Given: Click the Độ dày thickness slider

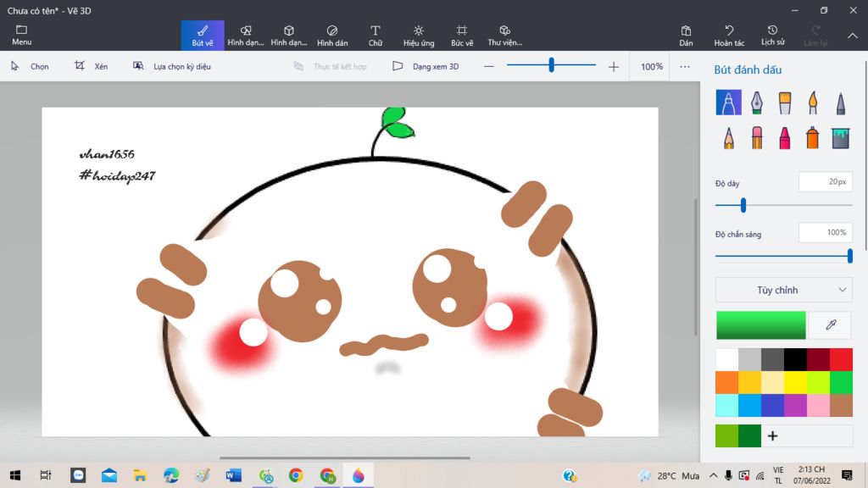Looking at the screenshot, I should tap(784, 205).
